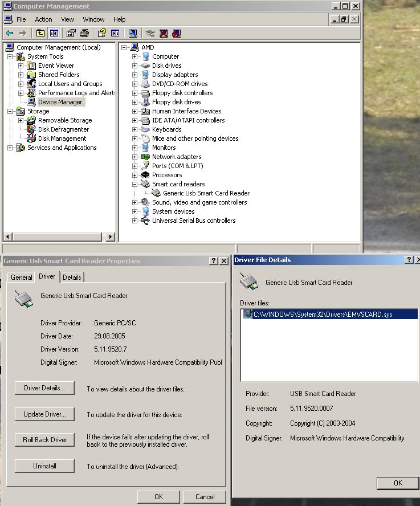Collapse the AMD root node
This screenshot has width=420, height=506.
[x=124, y=47]
